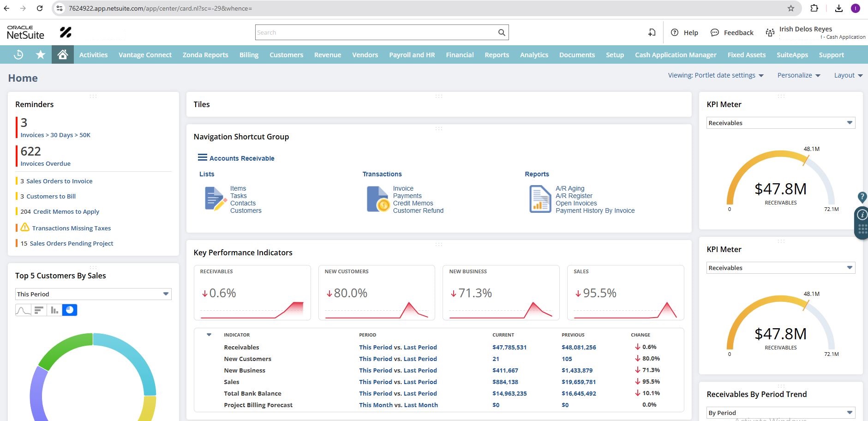The width and height of the screenshot is (868, 421).
Task: Open the Feedback speech bubble icon
Action: 715,32
